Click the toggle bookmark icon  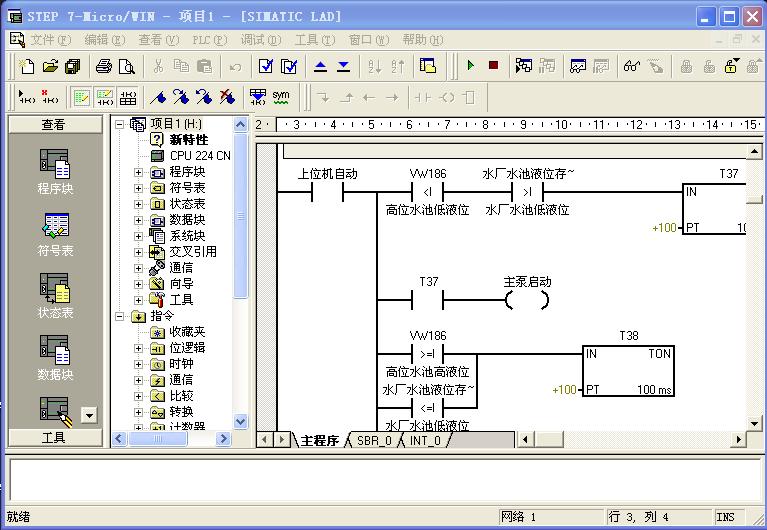(158, 97)
